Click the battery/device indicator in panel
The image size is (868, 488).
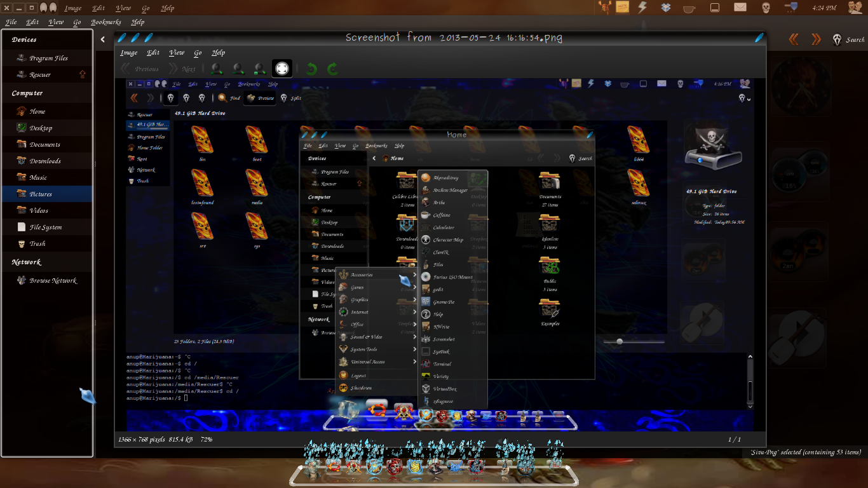tap(715, 8)
